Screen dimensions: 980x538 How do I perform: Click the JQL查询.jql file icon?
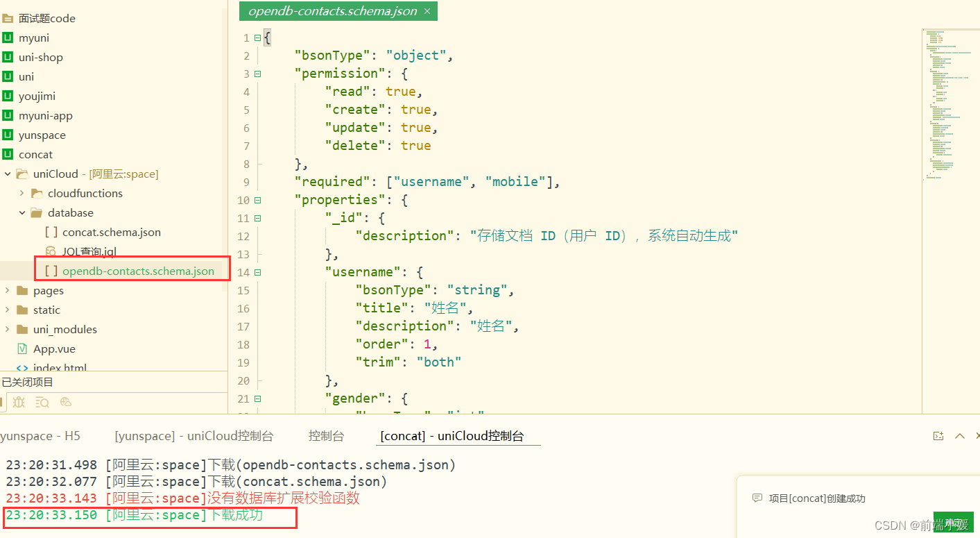point(51,251)
